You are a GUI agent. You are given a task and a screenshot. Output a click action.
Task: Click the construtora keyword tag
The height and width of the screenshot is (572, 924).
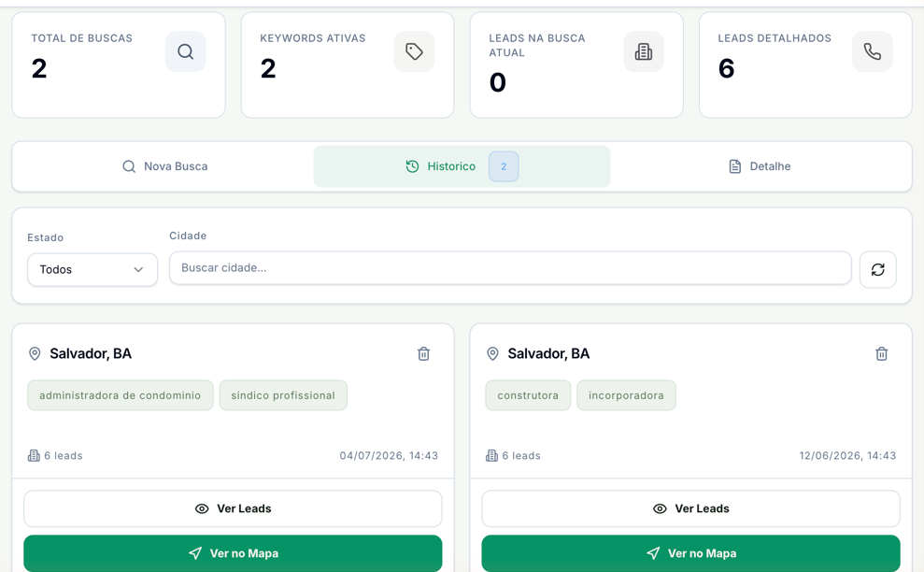click(x=528, y=395)
